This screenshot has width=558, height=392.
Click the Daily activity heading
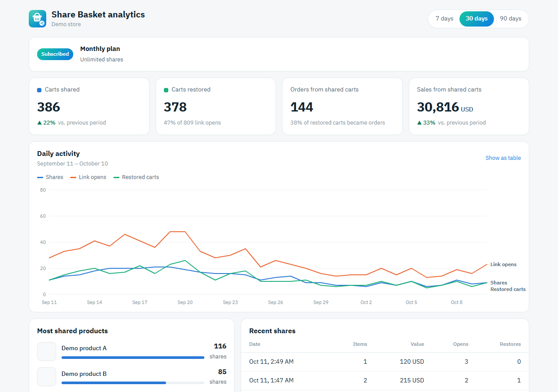pyautogui.click(x=58, y=154)
